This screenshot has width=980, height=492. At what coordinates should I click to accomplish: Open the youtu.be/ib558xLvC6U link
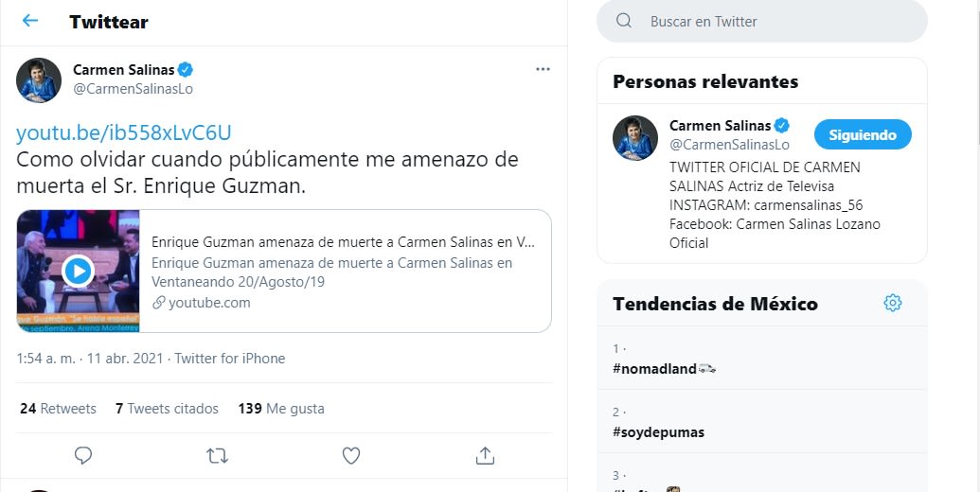pos(124,132)
